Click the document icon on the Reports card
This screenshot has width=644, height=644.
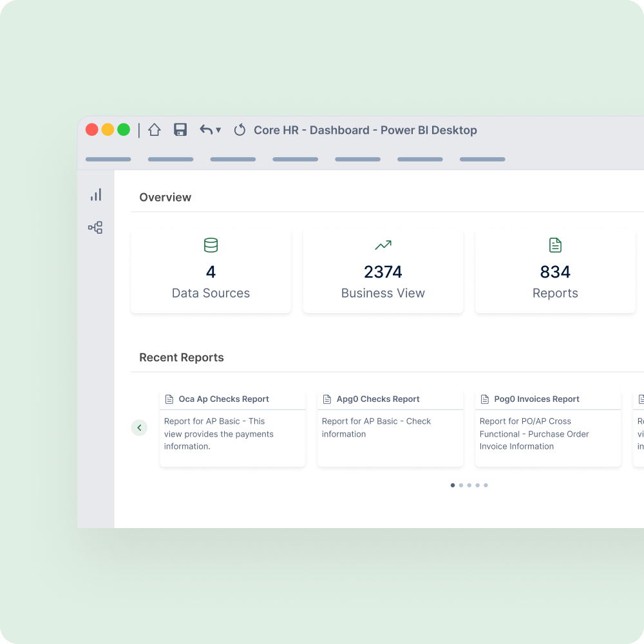(554, 245)
